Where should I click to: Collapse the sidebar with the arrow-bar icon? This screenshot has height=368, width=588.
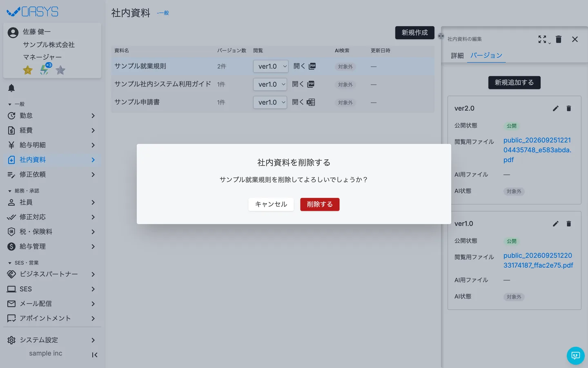[x=95, y=355]
